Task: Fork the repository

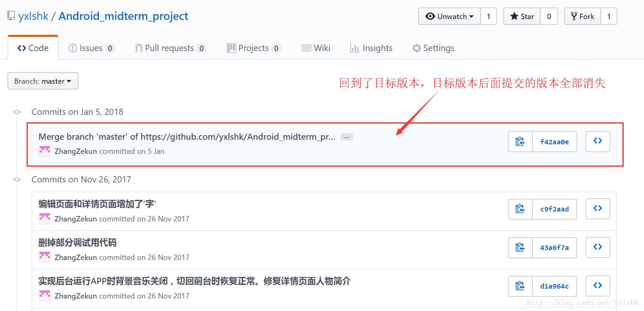Action: point(583,17)
